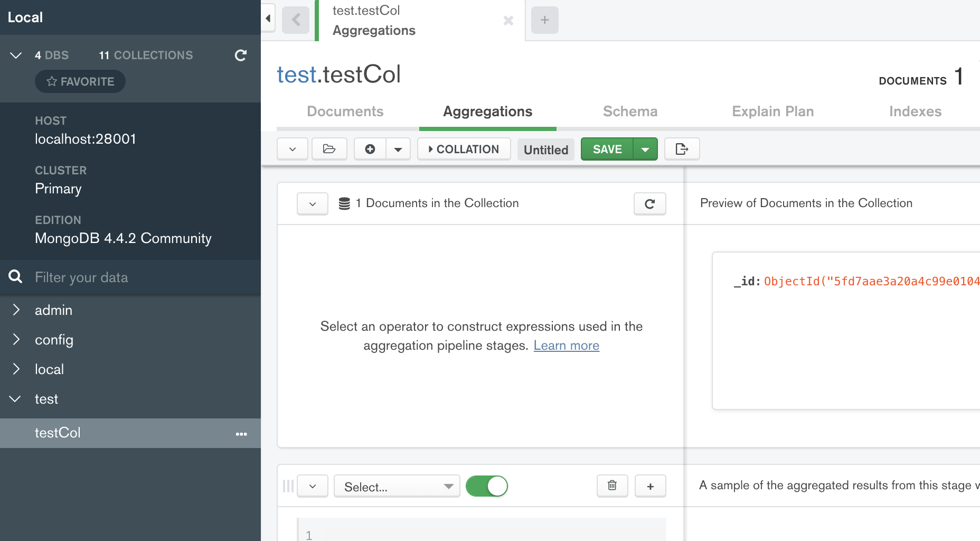Click the localhost:28001 host text

click(x=86, y=139)
